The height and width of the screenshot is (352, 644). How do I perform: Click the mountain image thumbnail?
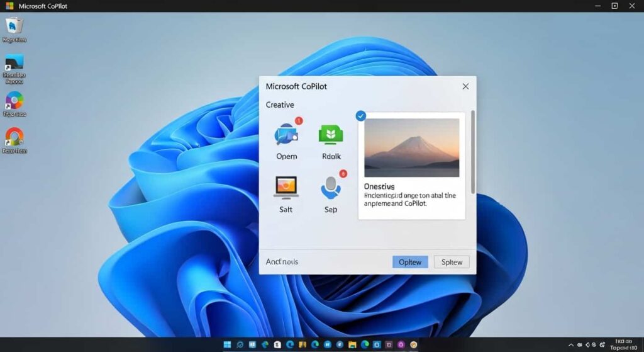click(x=411, y=147)
